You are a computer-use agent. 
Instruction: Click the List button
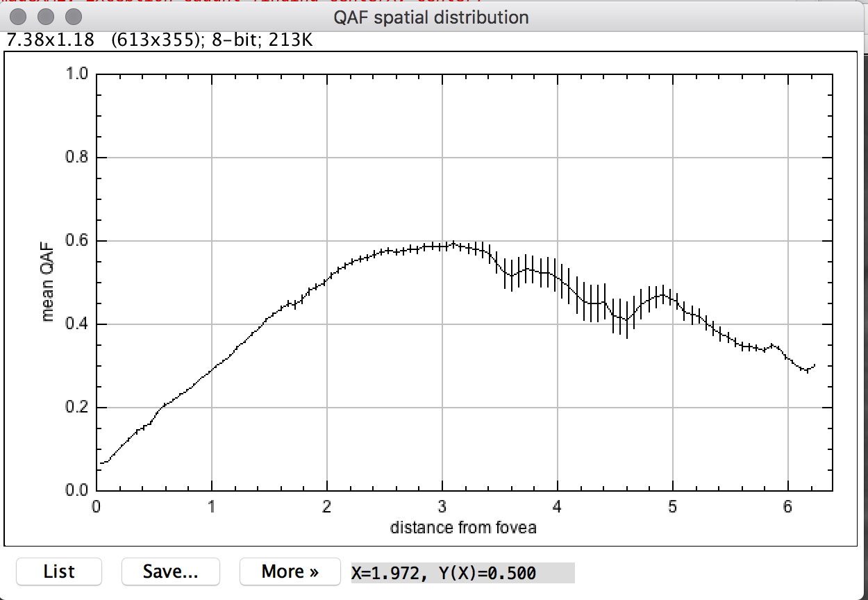point(59,572)
